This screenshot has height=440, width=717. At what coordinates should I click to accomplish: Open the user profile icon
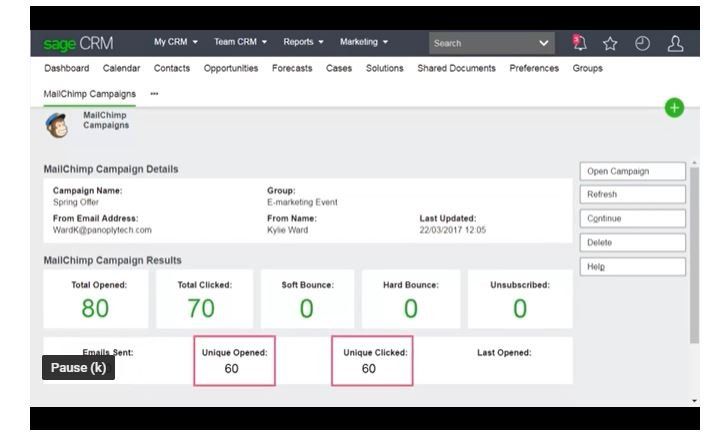point(675,44)
